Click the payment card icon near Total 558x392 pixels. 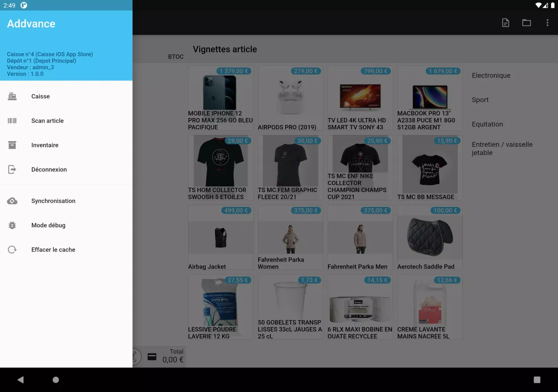[x=152, y=357]
